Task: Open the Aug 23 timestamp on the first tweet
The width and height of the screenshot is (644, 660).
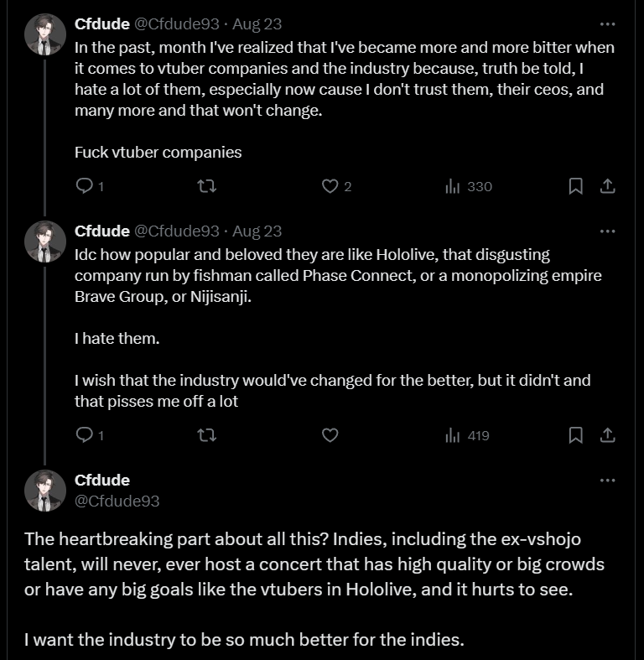Action: (257, 24)
